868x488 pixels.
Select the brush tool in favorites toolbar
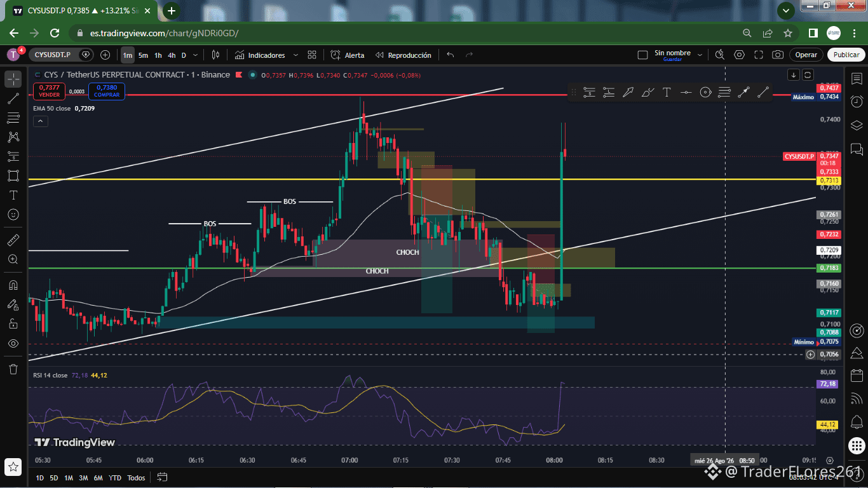[x=648, y=92]
